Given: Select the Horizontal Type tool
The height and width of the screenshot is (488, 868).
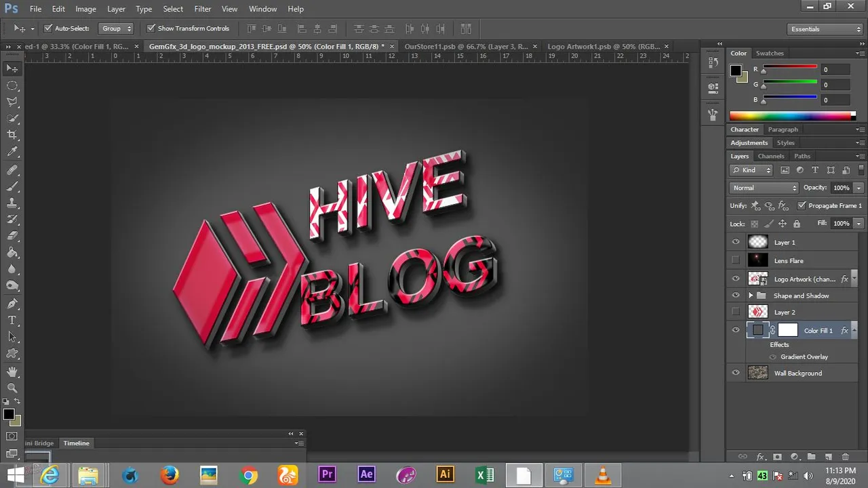Looking at the screenshot, I should [x=12, y=320].
